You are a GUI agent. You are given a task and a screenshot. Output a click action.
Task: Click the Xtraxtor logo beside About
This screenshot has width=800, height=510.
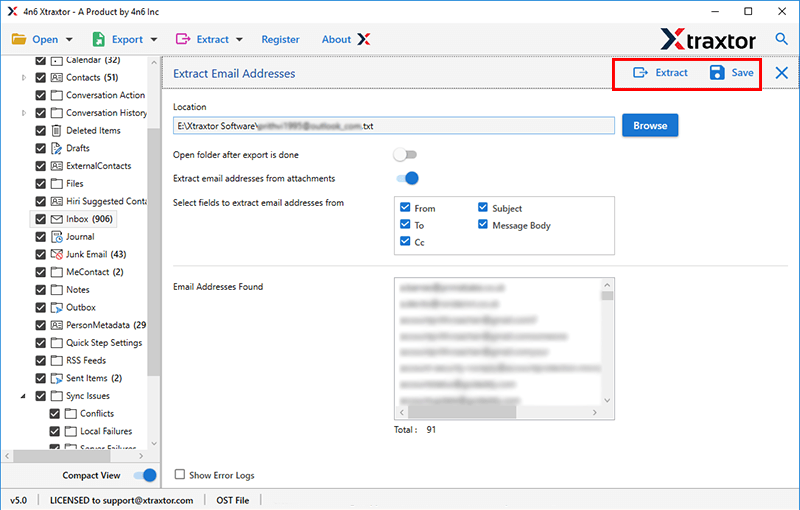pyautogui.click(x=364, y=39)
